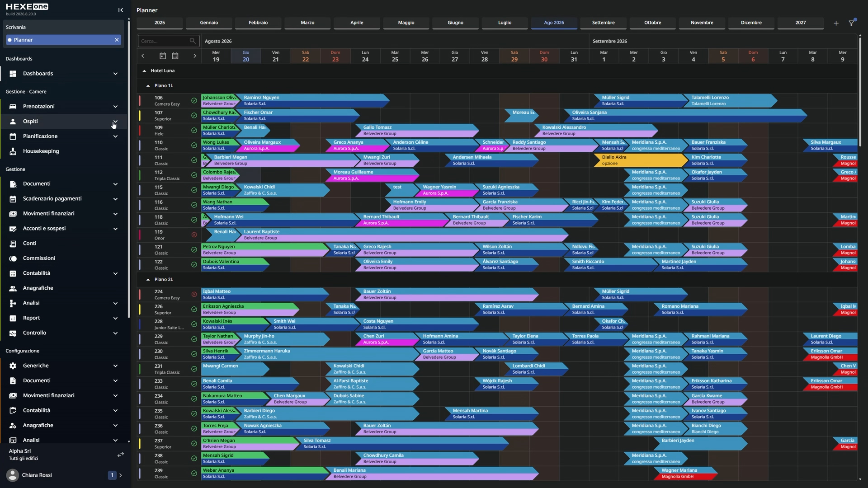The image size is (868, 488).
Task: Toggle the status check for room 106
Action: coord(194,101)
